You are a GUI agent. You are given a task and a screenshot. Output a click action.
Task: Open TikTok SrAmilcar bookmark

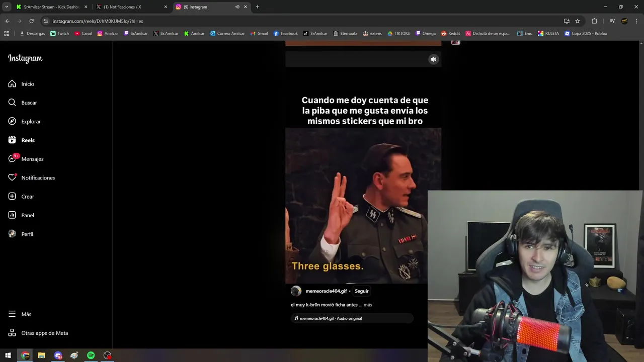pyautogui.click(x=315, y=34)
